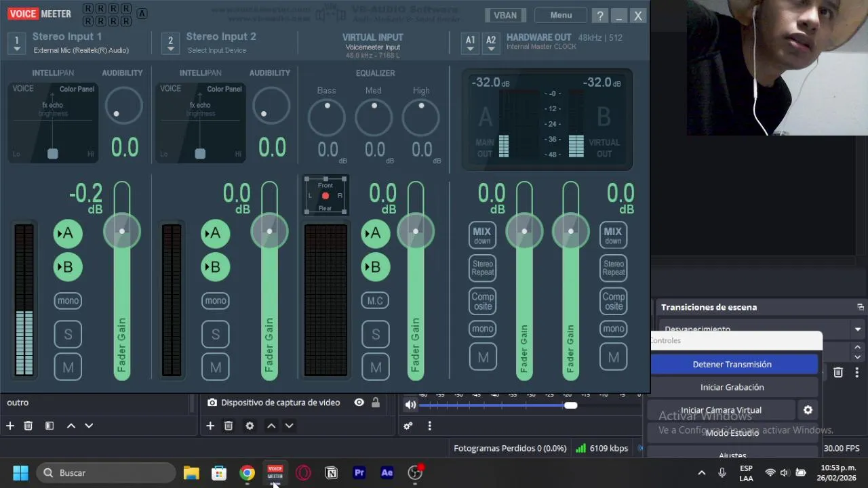868x488 pixels.
Task: Open the VBAN settings
Action: [505, 15]
